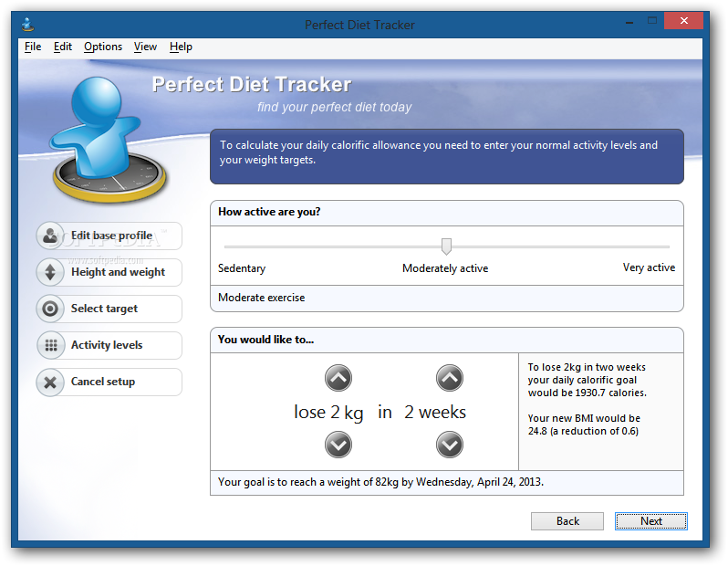Go to Select target step
728x566 pixels.
(x=109, y=309)
